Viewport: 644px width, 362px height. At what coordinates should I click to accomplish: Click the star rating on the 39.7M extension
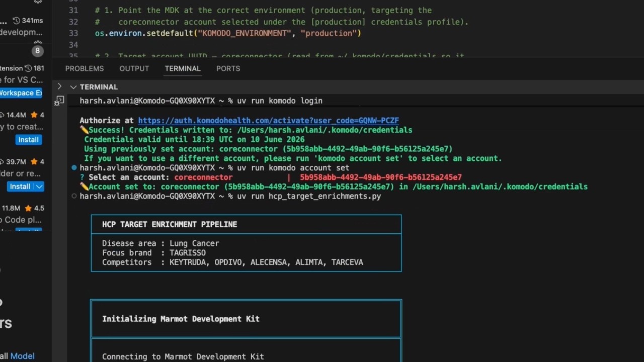34,162
